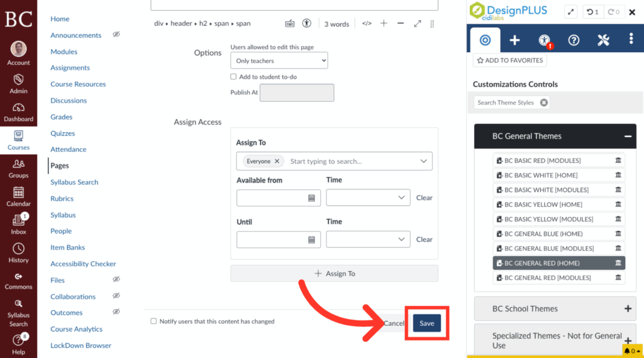644x358 pixels.
Task: Expand BC School Themes section
Action: [x=628, y=309]
